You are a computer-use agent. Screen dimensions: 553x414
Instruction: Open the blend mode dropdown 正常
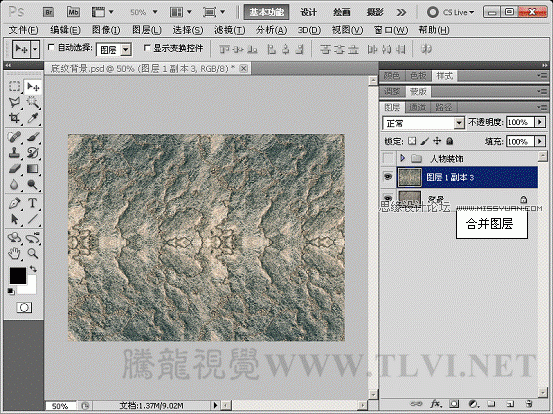[423, 123]
